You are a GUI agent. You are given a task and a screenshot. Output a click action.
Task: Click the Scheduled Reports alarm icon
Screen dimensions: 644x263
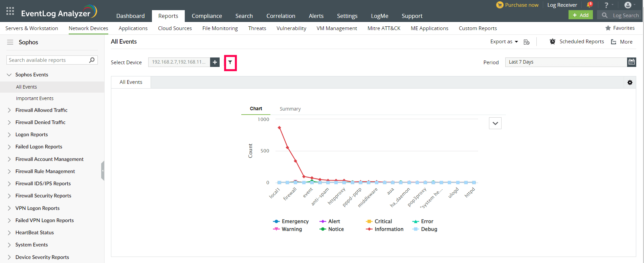(x=553, y=42)
